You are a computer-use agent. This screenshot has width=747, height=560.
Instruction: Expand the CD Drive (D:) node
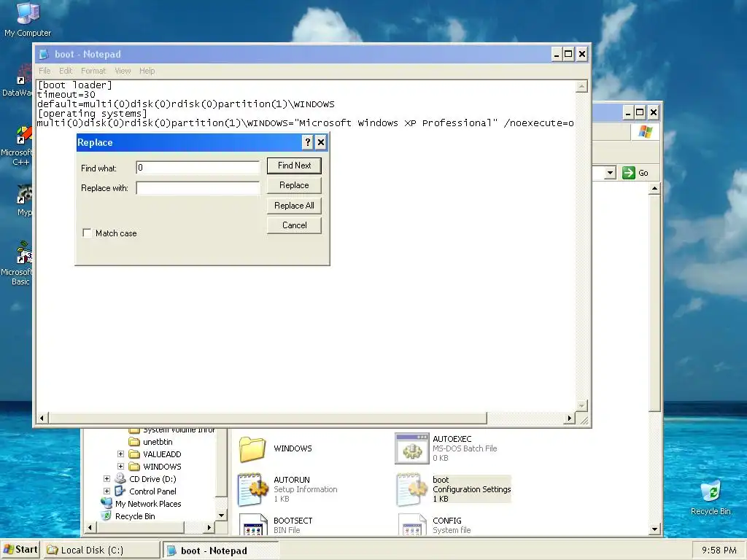(107, 479)
